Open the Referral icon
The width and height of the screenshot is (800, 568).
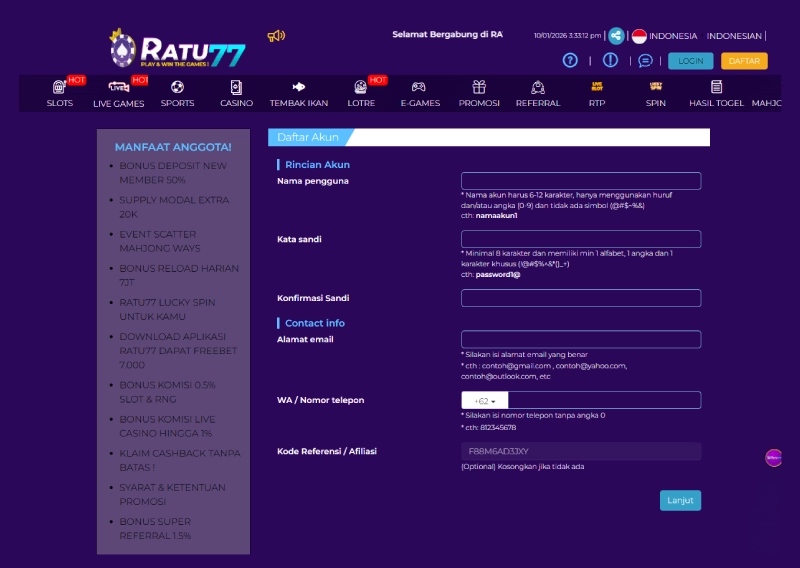point(538,87)
